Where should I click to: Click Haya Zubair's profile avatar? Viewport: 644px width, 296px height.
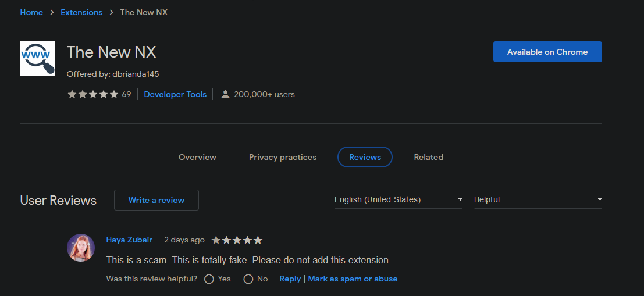81,248
